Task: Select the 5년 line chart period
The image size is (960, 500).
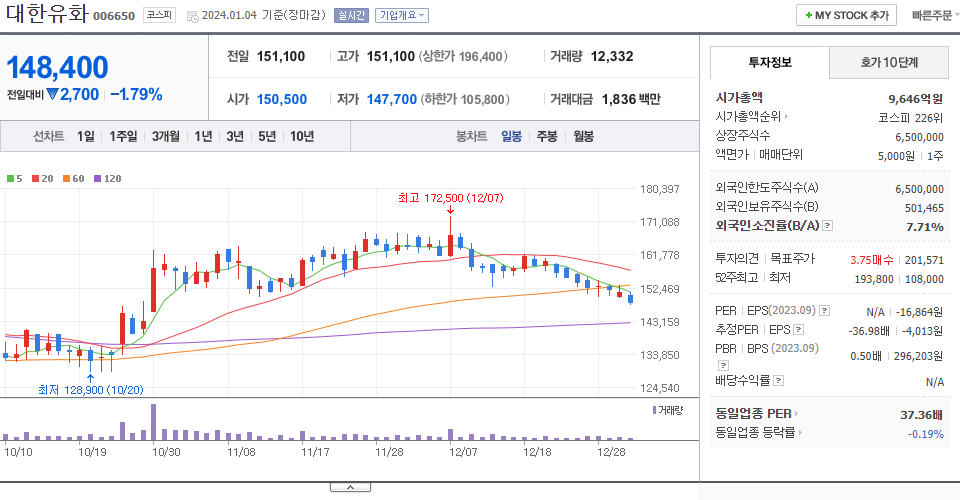Action: click(267, 136)
